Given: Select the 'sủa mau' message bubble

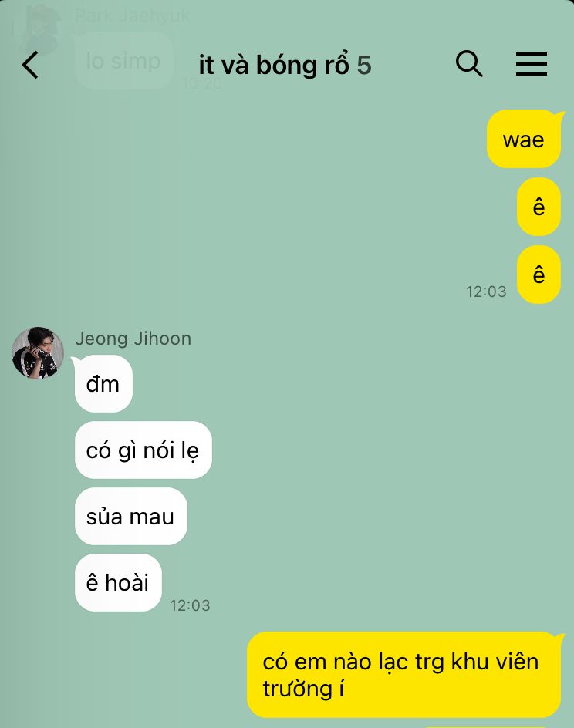Looking at the screenshot, I should (x=131, y=516).
